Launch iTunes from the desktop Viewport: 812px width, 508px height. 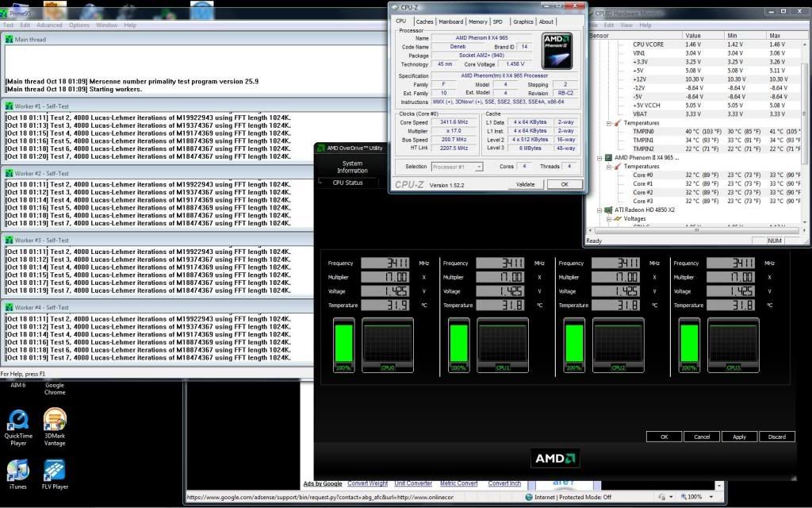17,470
